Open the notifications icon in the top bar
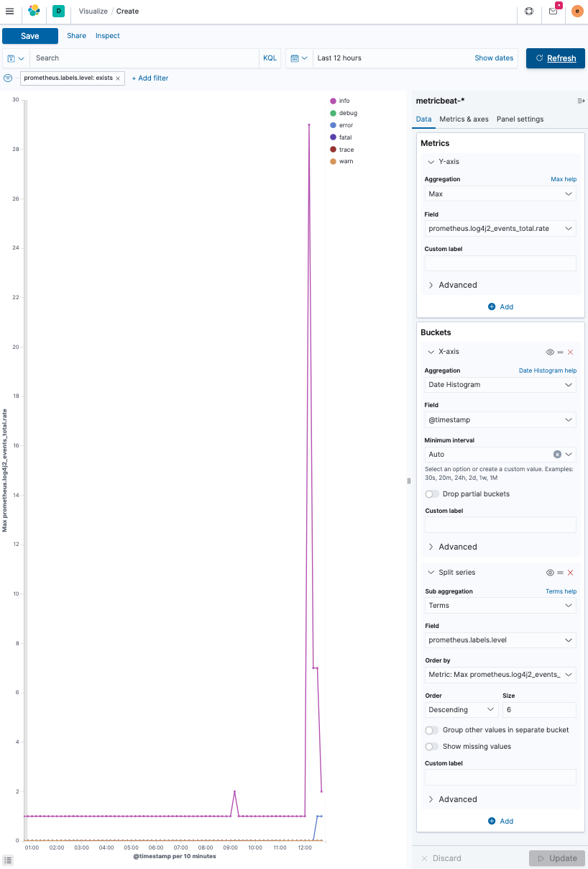The width and height of the screenshot is (588, 869). coord(552,12)
